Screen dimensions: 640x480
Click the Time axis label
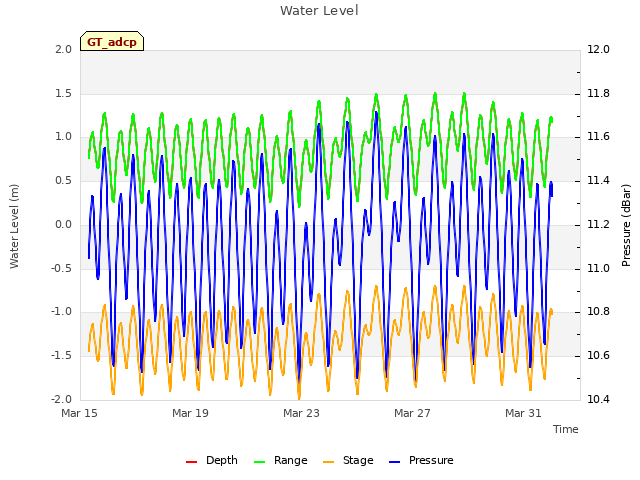(x=566, y=429)
